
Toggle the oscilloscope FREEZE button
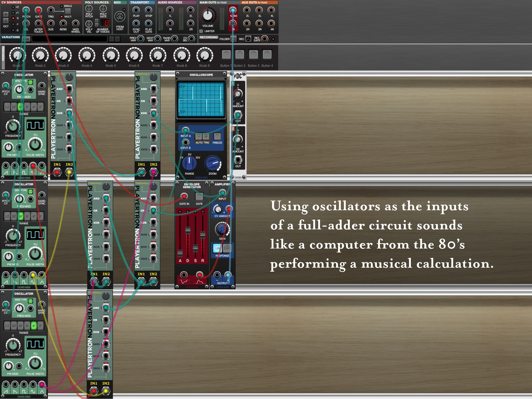click(217, 136)
